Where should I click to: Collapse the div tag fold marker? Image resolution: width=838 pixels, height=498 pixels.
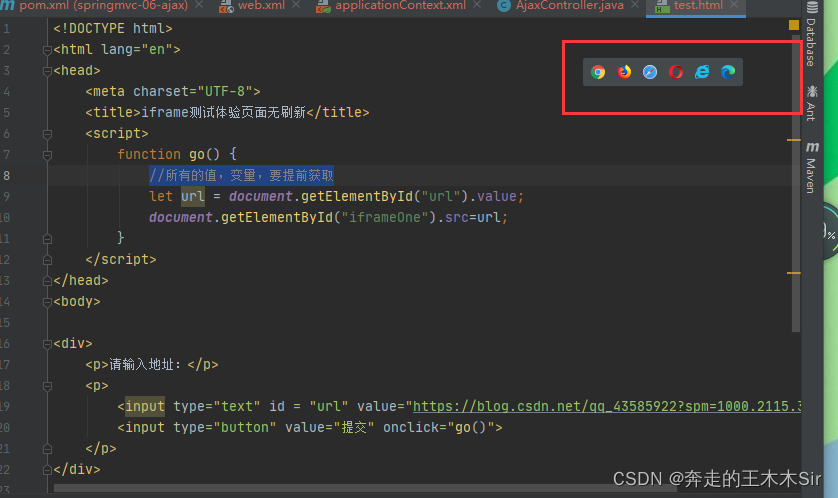[x=47, y=344]
